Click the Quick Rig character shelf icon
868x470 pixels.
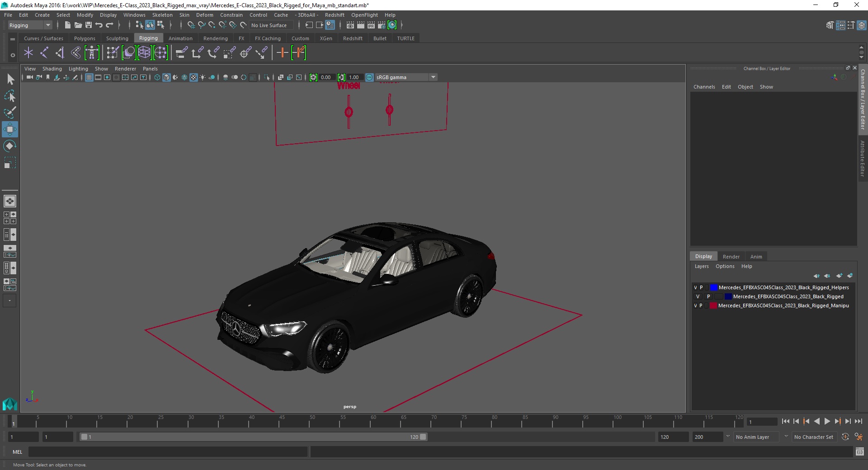[x=92, y=53]
